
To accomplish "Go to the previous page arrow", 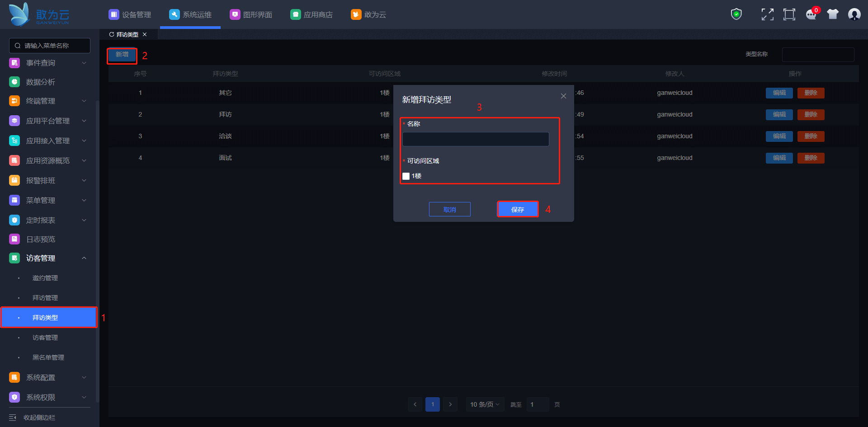I will 415,404.
